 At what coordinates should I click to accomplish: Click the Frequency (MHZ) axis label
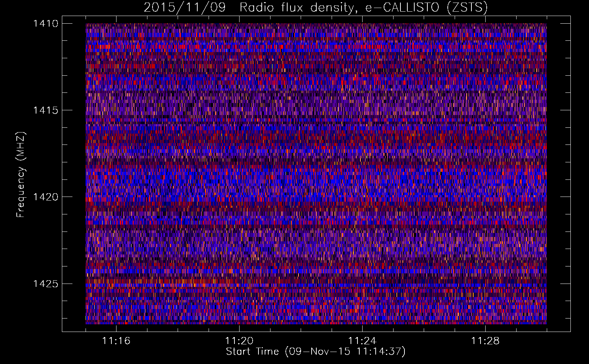coord(21,175)
